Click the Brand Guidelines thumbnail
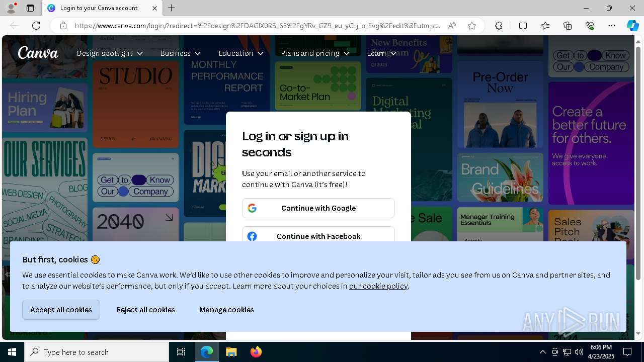This screenshot has height=362, width=644. click(500, 177)
